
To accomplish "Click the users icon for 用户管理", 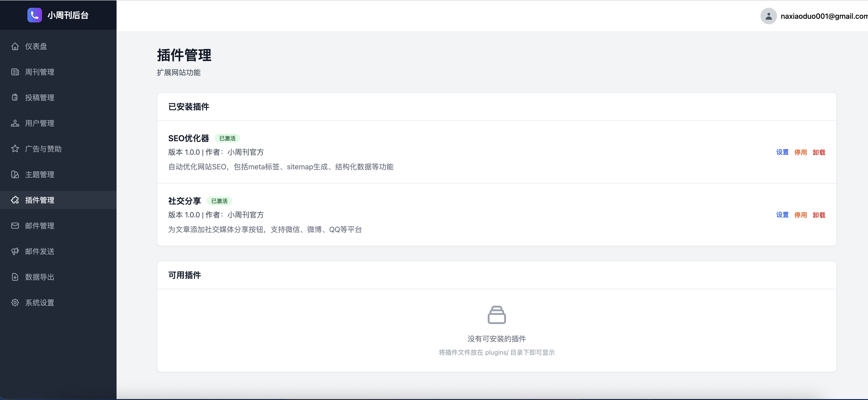I will 15,123.
